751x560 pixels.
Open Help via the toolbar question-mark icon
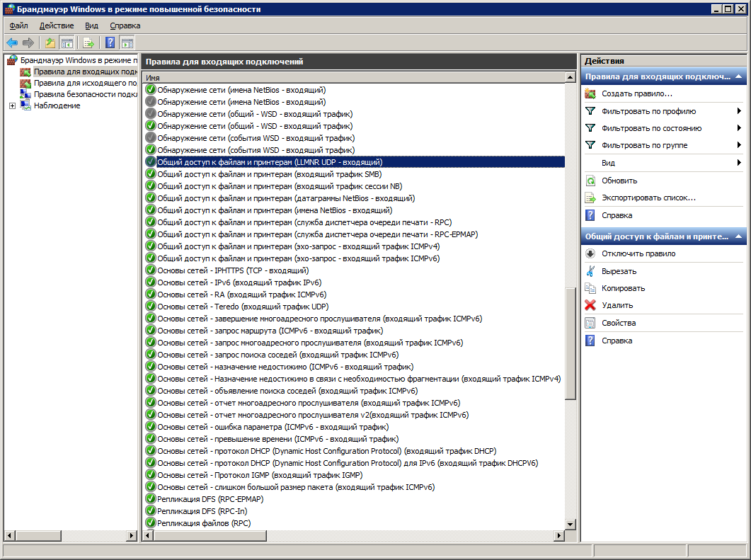coord(110,42)
